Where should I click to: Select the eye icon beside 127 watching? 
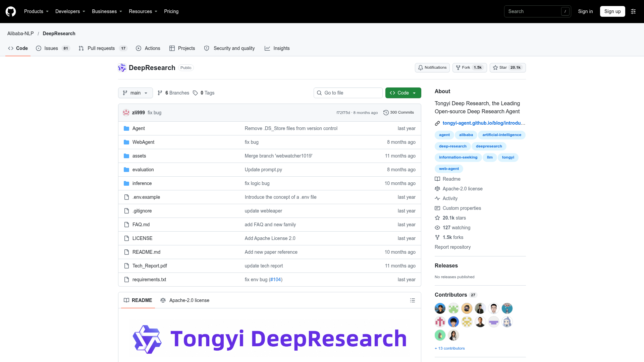437,228
